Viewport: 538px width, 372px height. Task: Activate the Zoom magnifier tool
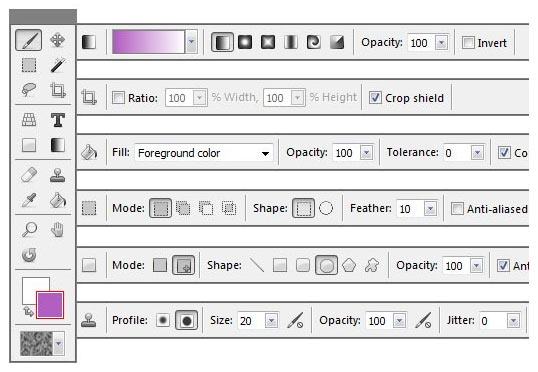click(x=29, y=230)
